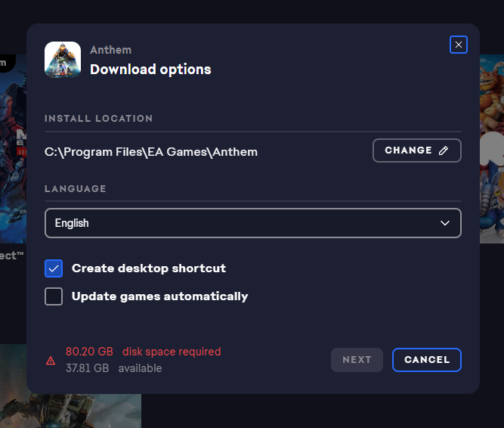Click the mech game thumbnail below dialog

pyautogui.click(x=70, y=411)
